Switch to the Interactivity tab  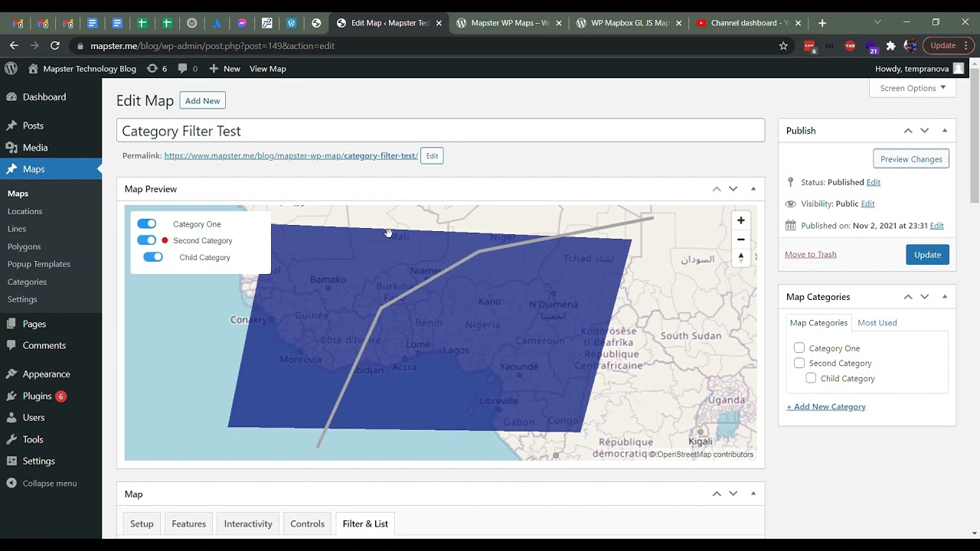[x=248, y=524]
